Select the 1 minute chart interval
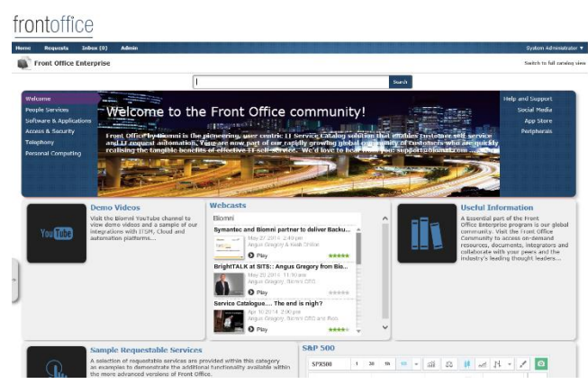Image resolution: width=588 pixels, height=384 pixels. (x=357, y=364)
